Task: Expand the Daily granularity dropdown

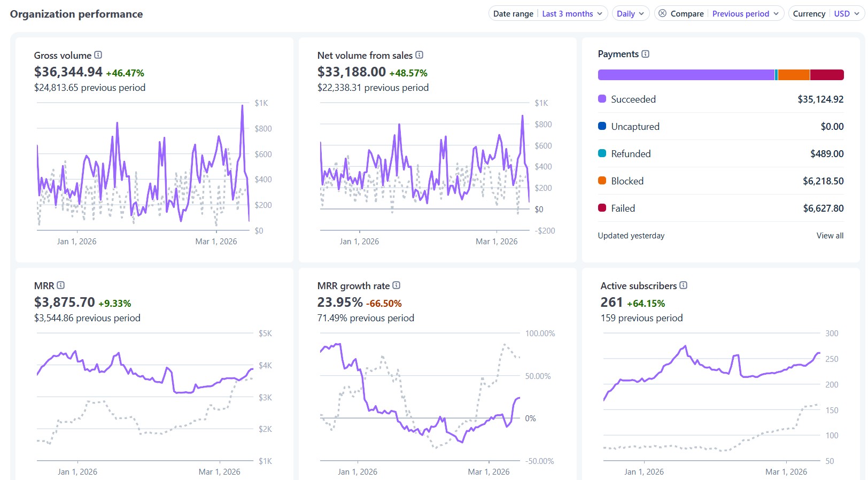Action: pyautogui.click(x=630, y=13)
